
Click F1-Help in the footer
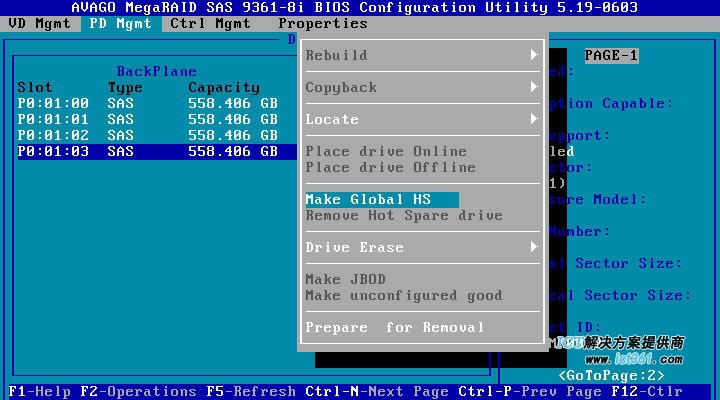point(39,391)
